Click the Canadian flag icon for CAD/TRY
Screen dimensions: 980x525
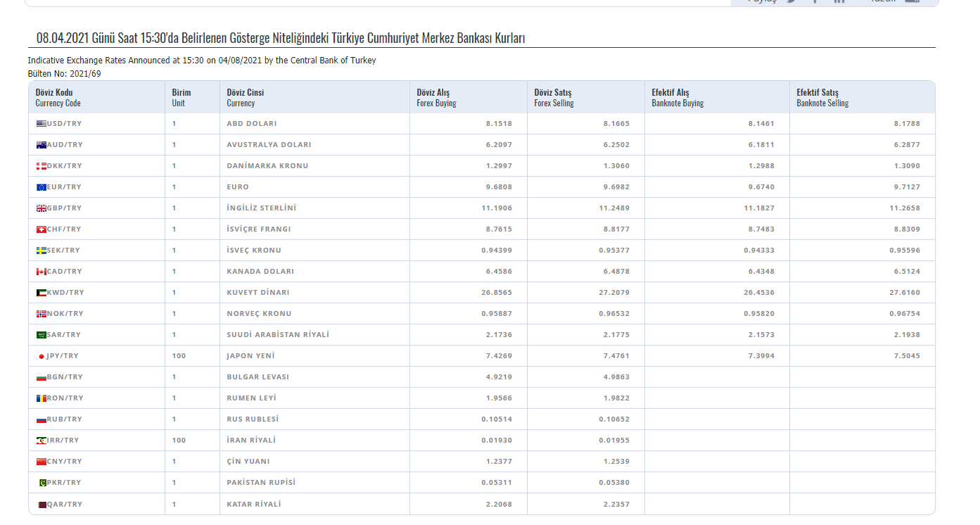(x=41, y=272)
